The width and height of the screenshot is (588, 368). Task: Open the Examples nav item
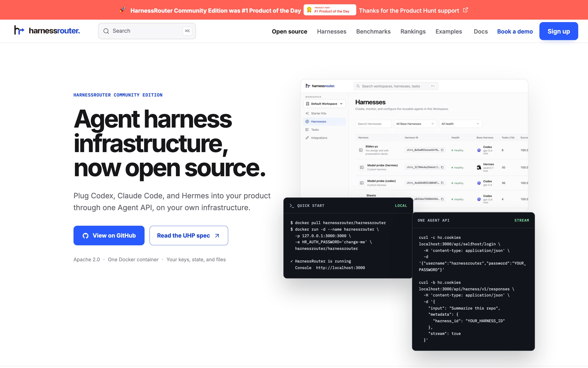click(x=449, y=31)
